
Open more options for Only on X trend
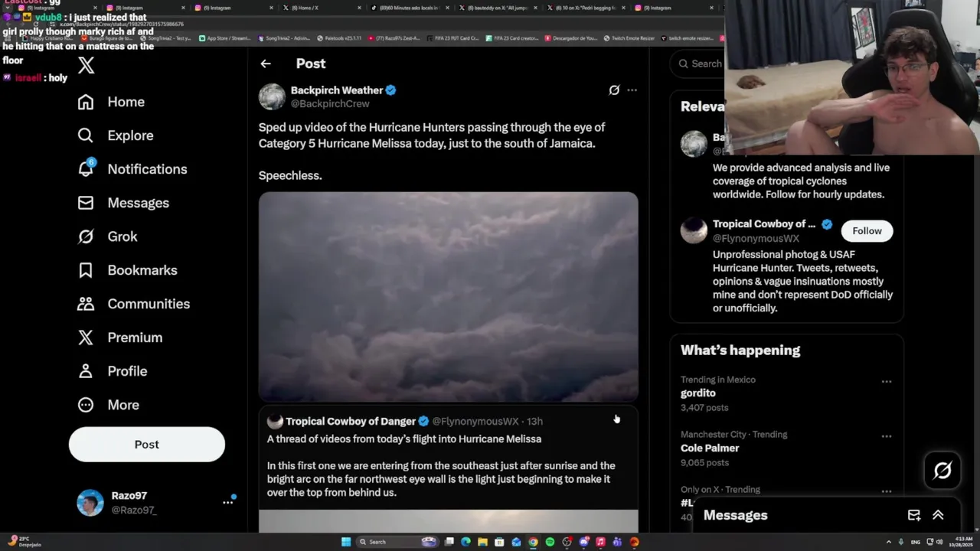[x=886, y=491]
